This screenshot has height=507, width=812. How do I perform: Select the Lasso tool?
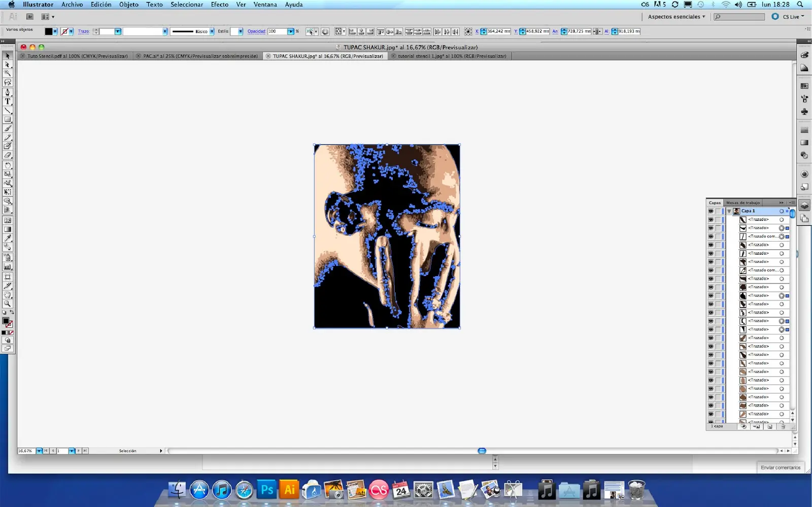8,82
